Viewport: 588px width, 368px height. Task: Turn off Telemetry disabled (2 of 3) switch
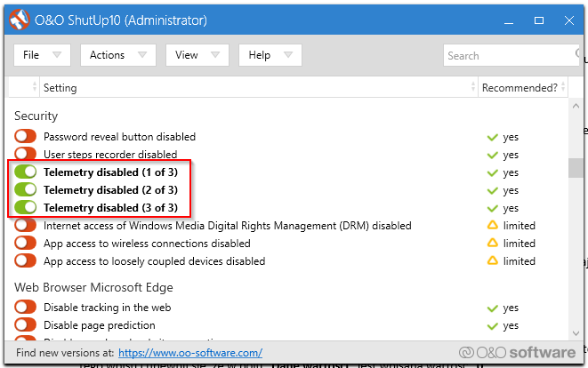click(26, 189)
